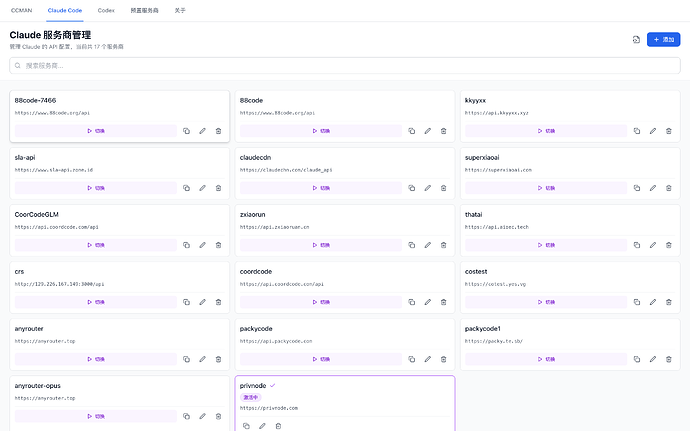Delete the thatai provider

pos(668,245)
